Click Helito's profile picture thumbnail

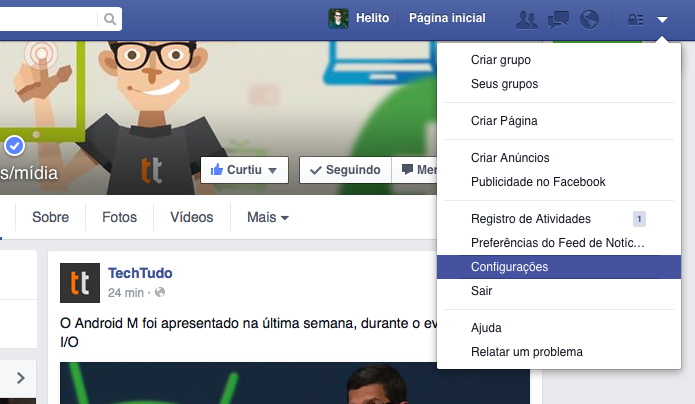pos(339,19)
